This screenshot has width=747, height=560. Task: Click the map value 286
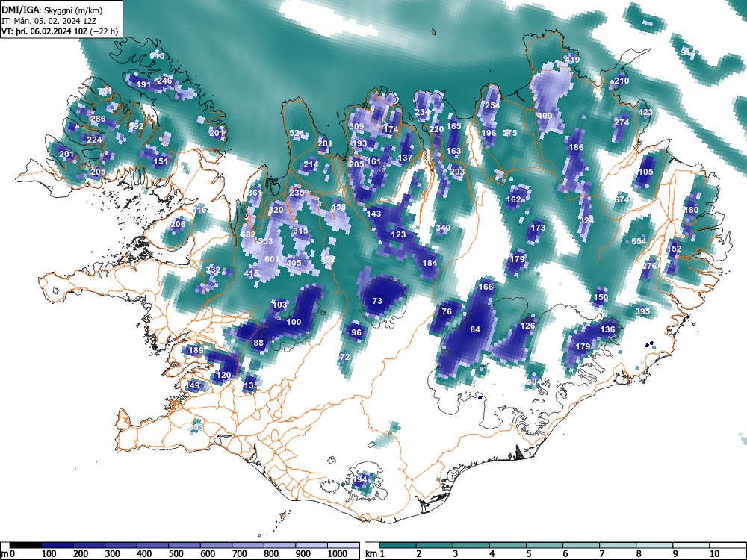coord(98,119)
